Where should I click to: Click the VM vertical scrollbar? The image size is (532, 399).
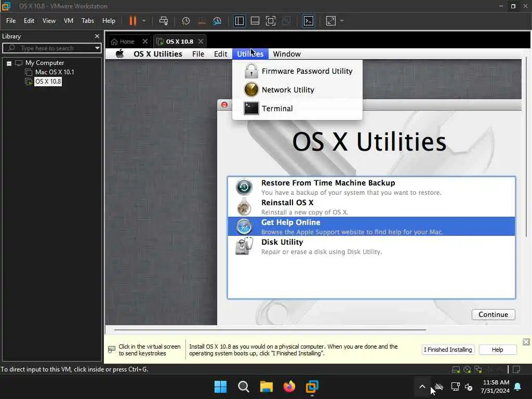(x=526, y=148)
